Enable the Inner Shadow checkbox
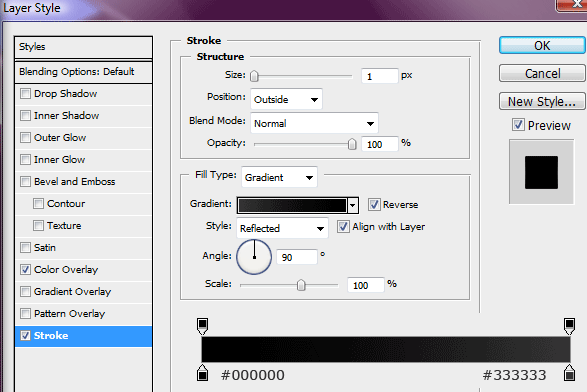This screenshot has width=587, height=392. click(25, 115)
